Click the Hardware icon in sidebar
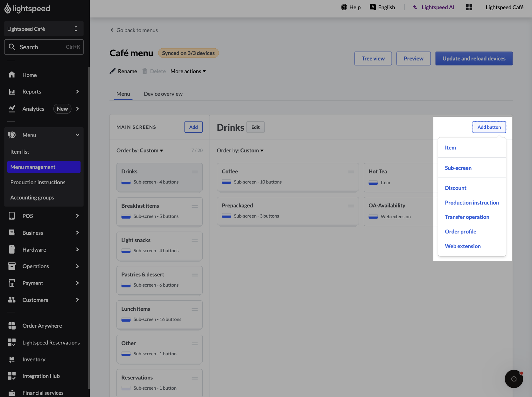532x397 pixels. (12, 250)
